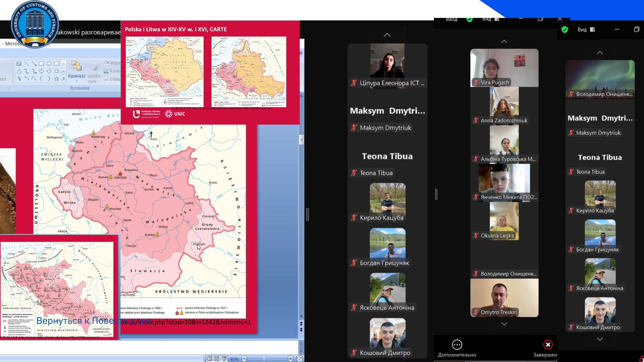Screen dimensions: 644x362
Task: Click the slide vertical scrollbar thumb
Action: [x=301, y=139]
